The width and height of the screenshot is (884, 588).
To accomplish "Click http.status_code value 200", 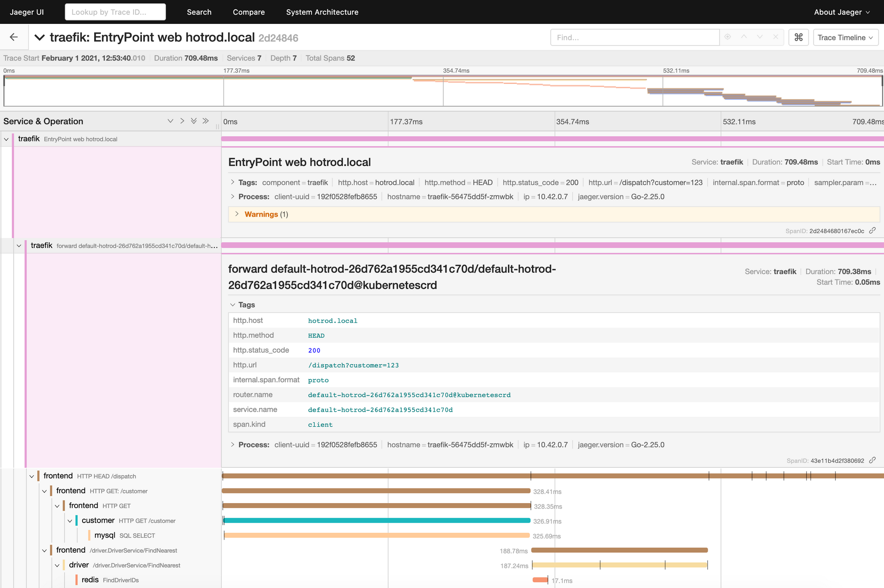I will pyautogui.click(x=314, y=350).
